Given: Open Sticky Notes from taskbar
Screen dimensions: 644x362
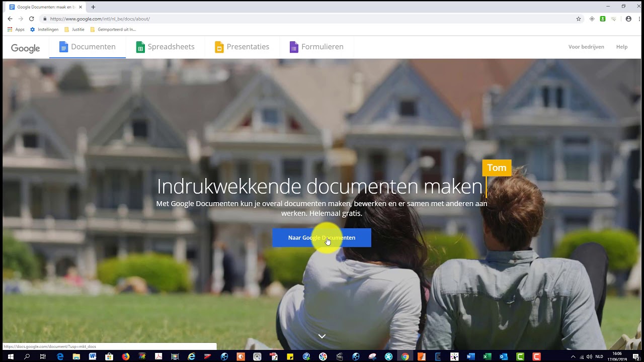Looking at the screenshot, I should [x=290, y=356].
